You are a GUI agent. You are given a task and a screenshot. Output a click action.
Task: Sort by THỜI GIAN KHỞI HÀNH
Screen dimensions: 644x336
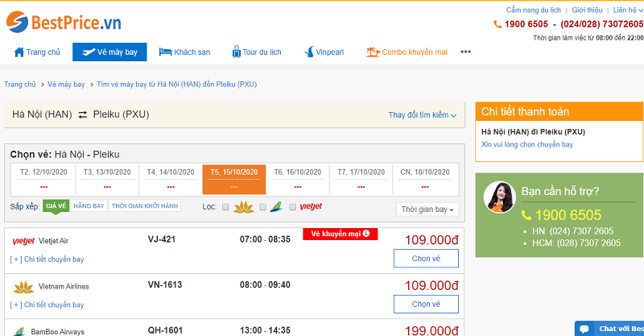point(145,205)
